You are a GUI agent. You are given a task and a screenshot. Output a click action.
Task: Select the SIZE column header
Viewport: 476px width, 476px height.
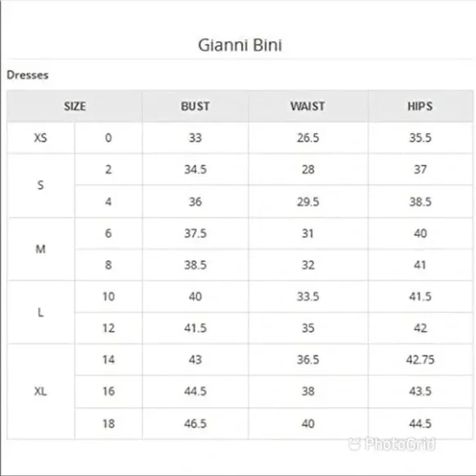[75, 106]
